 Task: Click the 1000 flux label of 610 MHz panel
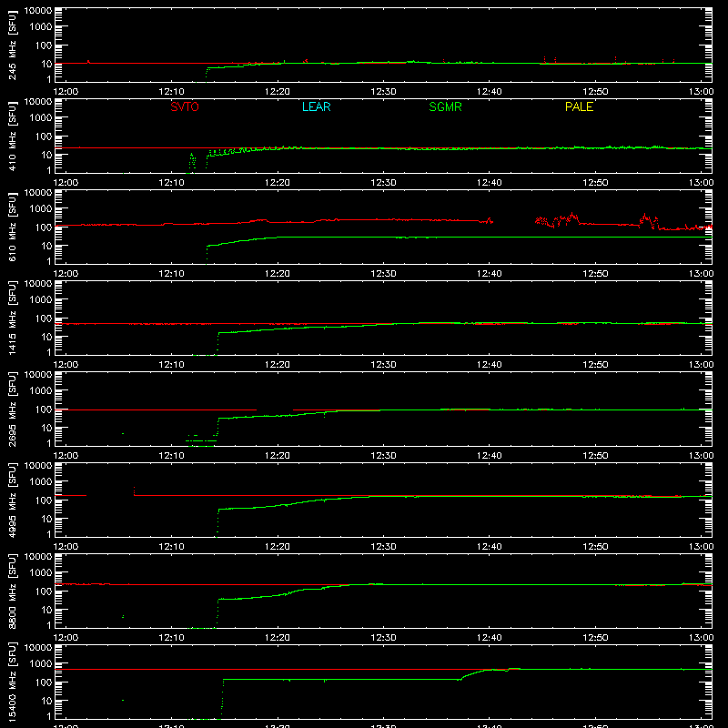coord(41,209)
